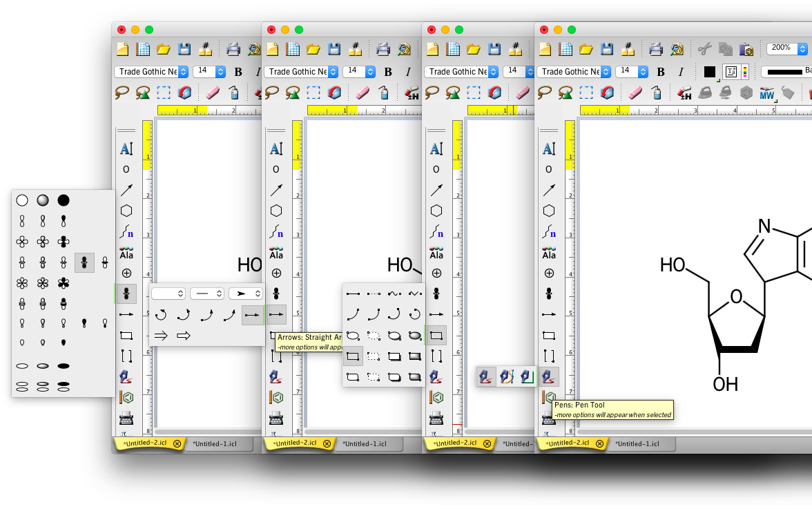
Task: Click the typewriter icon in the second window sidebar
Action: pos(276,418)
